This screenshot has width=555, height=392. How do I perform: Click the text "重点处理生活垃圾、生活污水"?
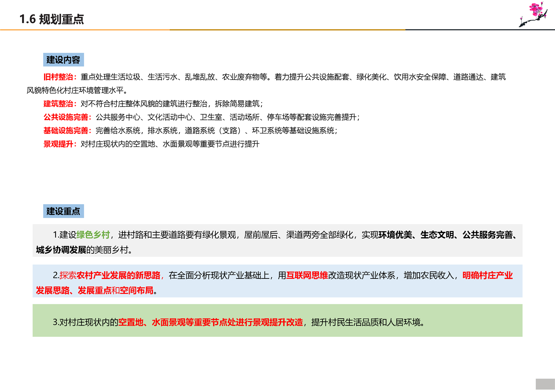tap(129, 77)
